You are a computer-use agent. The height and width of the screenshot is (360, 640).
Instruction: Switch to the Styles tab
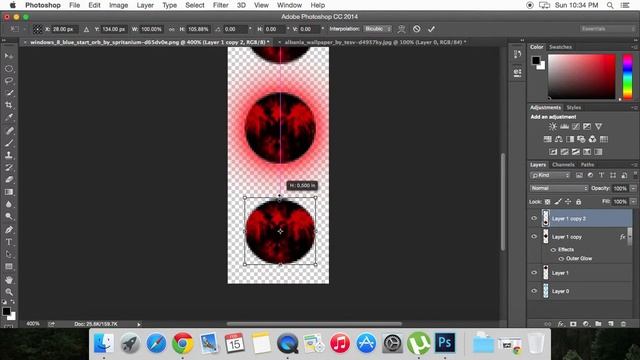click(573, 107)
